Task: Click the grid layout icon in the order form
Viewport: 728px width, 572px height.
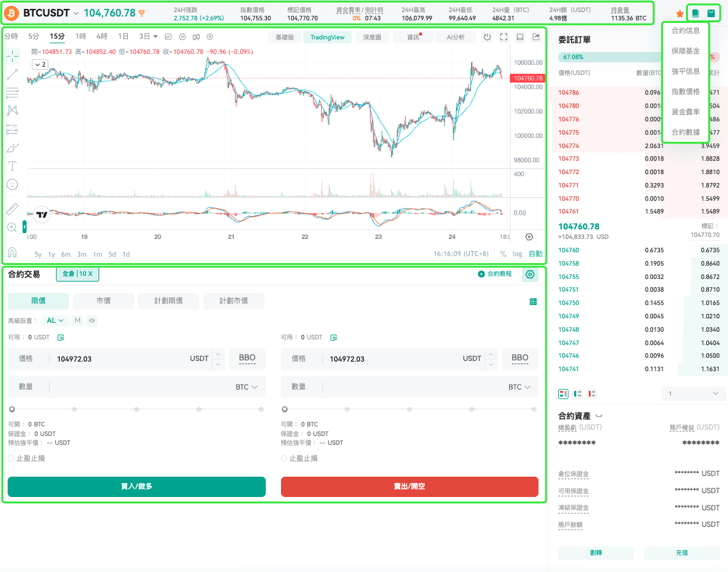Action: [x=533, y=302]
